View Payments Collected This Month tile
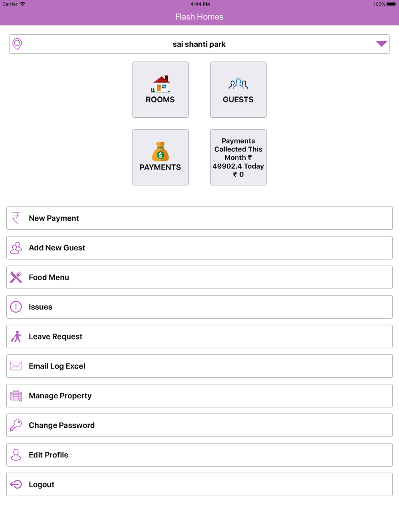The width and height of the screenshot is (399, 532). tap(238, 157)
